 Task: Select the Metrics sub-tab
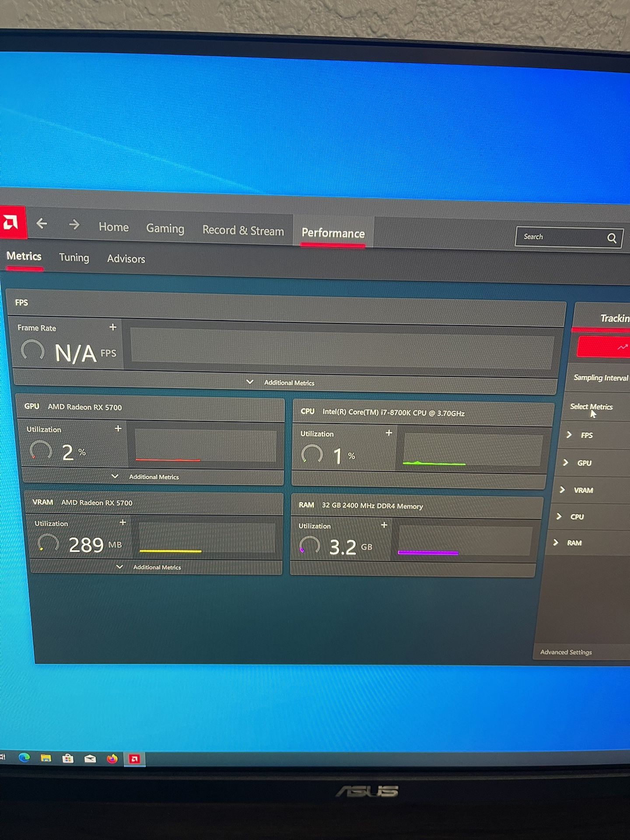(24, 256)
